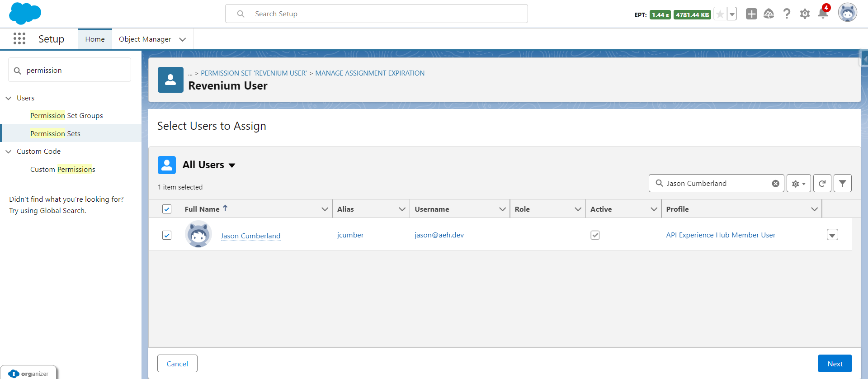868x379 pixels.
Task: Clear the Jason Cumberland search text
Action: click(775, 184)
